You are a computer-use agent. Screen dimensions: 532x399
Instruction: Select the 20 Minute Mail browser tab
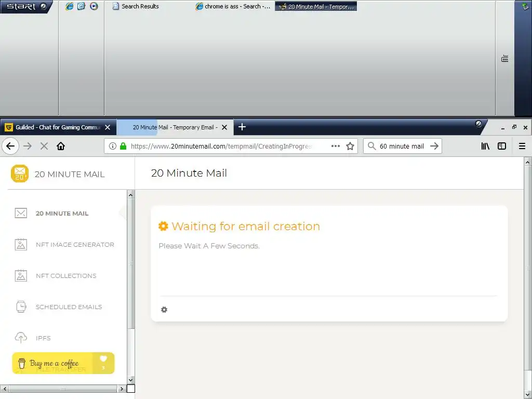[x=175, y=127]
